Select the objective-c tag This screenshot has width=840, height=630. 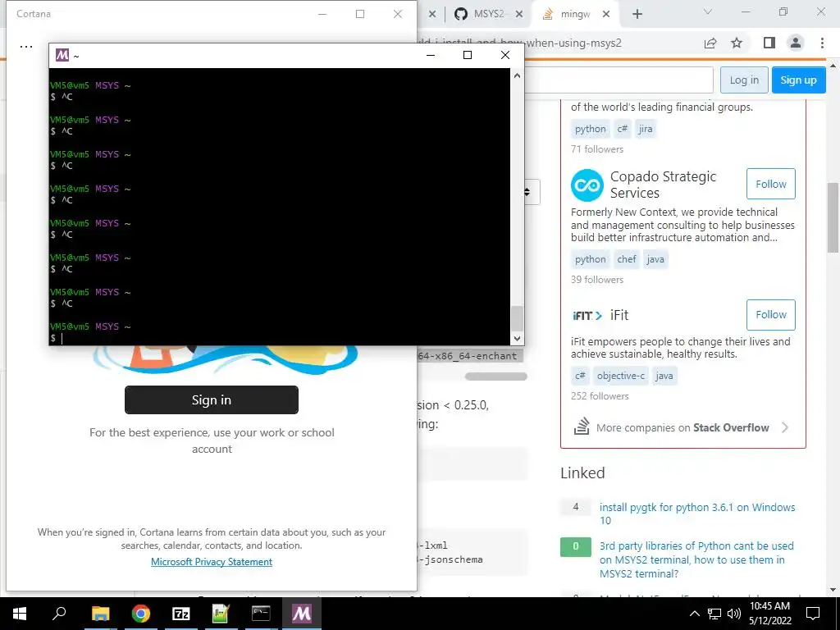[x=621, y=376]
